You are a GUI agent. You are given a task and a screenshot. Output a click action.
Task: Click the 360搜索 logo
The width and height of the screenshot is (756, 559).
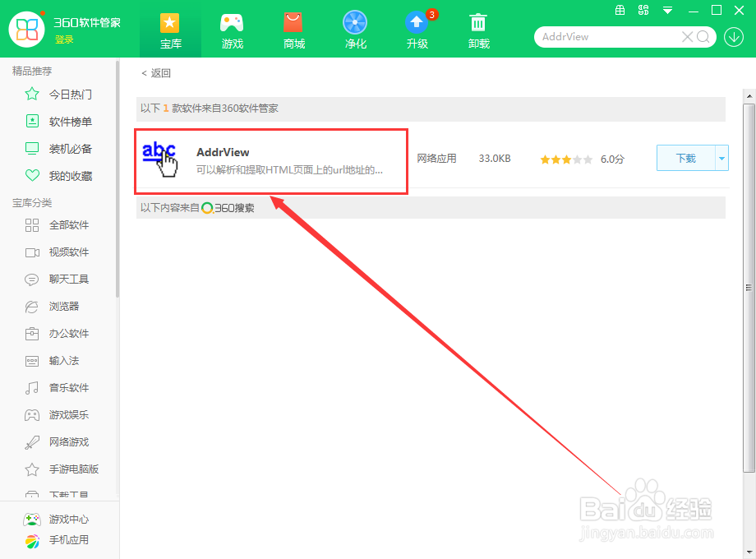[x=228, y=208]
